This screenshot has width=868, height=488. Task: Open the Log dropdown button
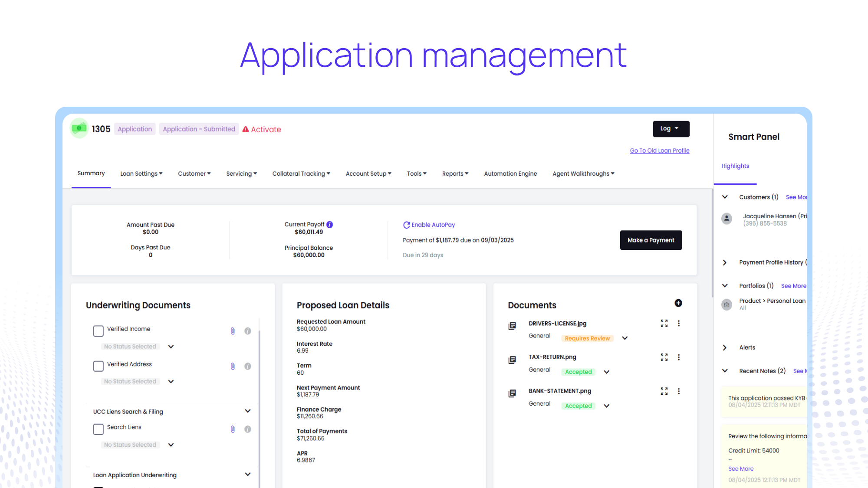671,129
